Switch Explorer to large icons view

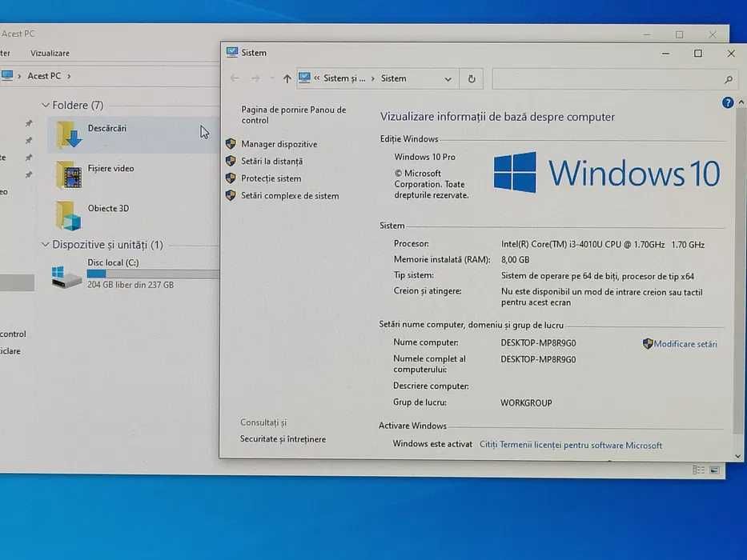(x=715, y=470)
